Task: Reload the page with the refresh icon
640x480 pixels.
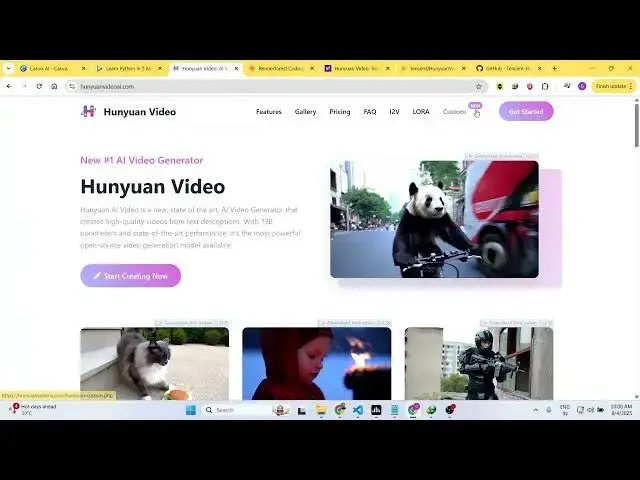Action: (39, 87)
